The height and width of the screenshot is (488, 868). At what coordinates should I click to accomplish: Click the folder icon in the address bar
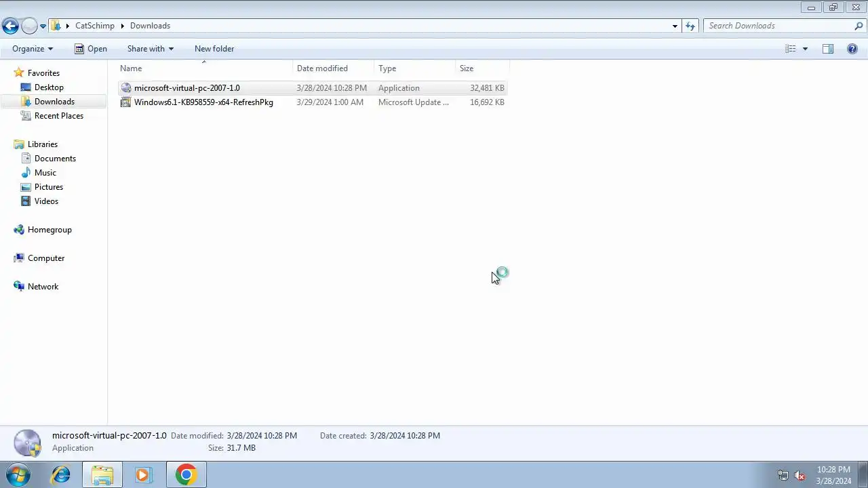click(x=56, y=26)
